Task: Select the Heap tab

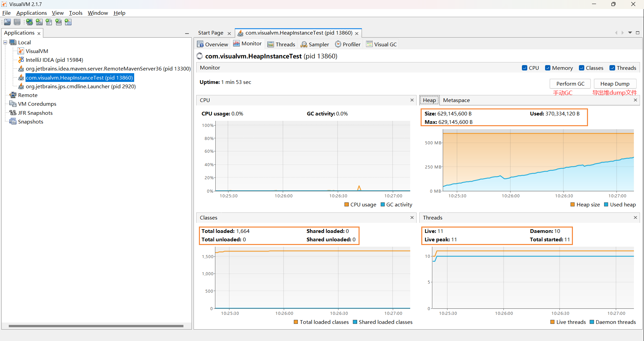Action: point(429,100)
